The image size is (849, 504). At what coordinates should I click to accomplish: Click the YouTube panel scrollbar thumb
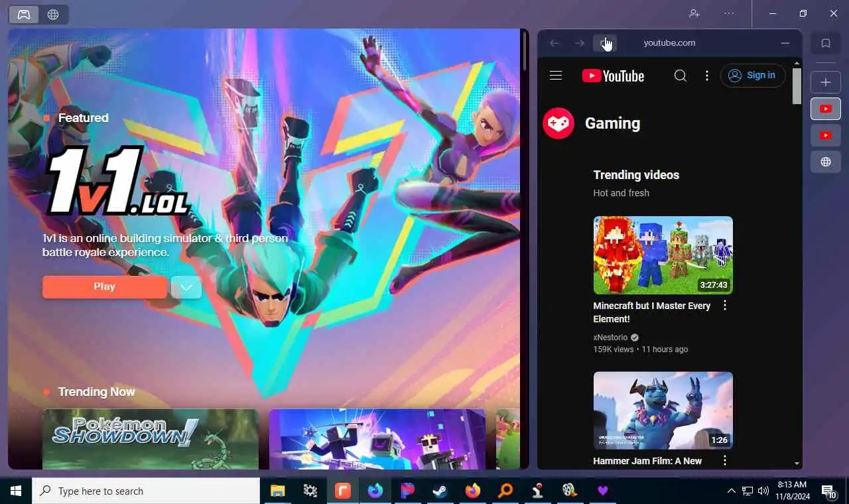(x=797, y=86)
